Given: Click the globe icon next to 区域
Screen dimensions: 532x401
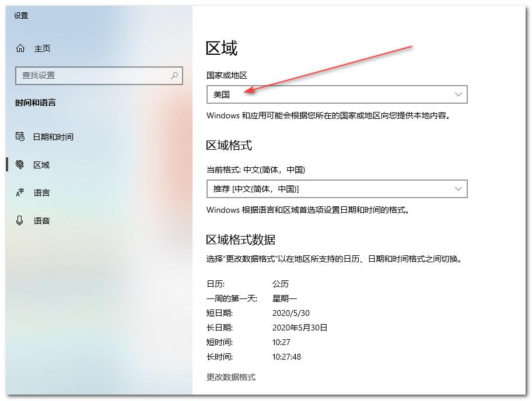Looking at the screenshot, I should pos(20,165).
